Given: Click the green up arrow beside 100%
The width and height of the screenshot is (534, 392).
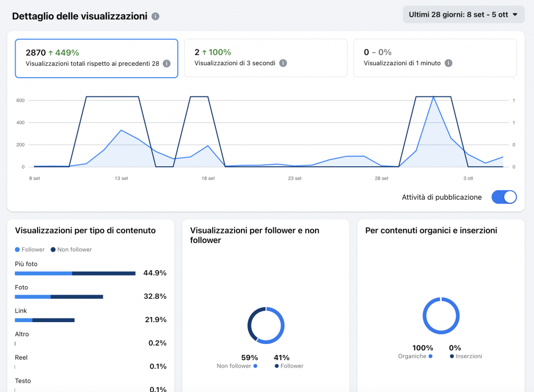Looking at the screenshot, I should click(x=204, y=53).
